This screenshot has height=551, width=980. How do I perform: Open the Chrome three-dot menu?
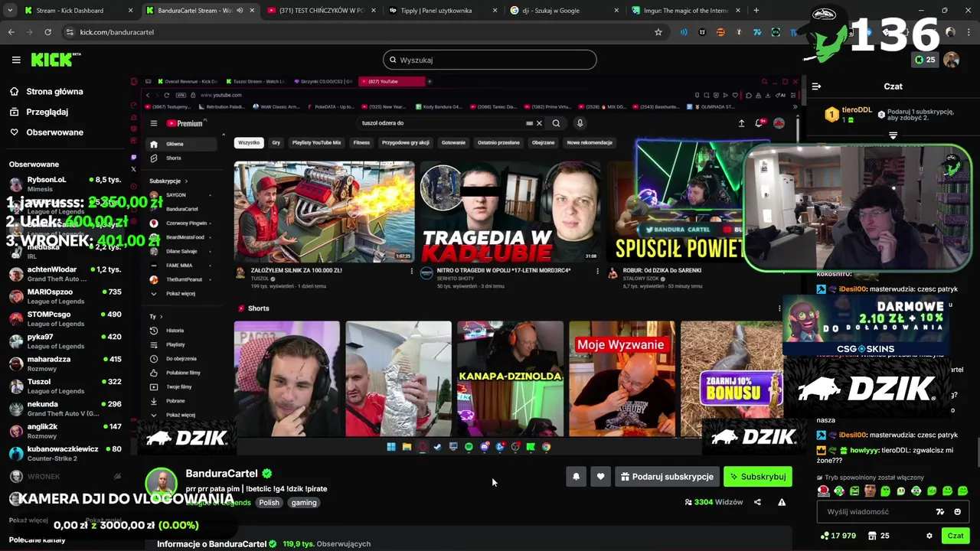click(970, 32)
